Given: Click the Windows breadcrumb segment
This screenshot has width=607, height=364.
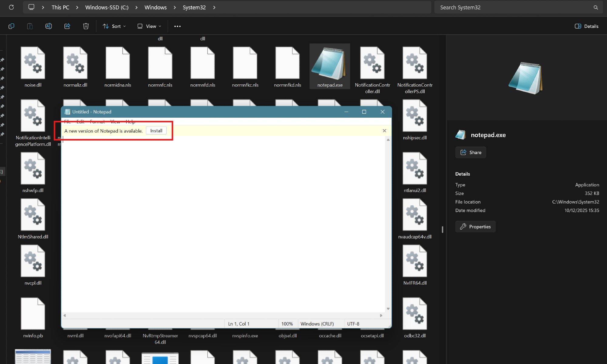Looking at the screenshot, I should [155, 8].
